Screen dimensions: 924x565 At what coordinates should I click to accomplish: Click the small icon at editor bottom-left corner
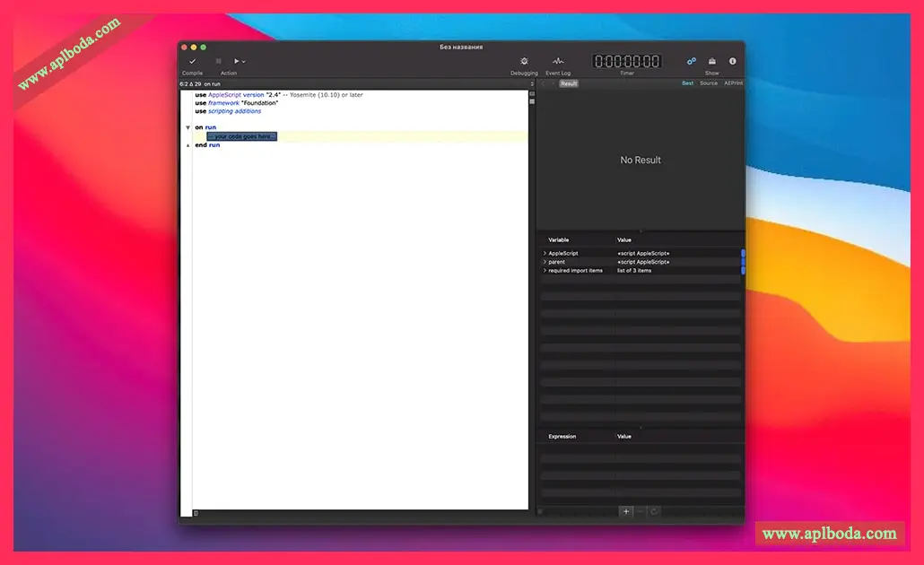click(x=196, y=514)
